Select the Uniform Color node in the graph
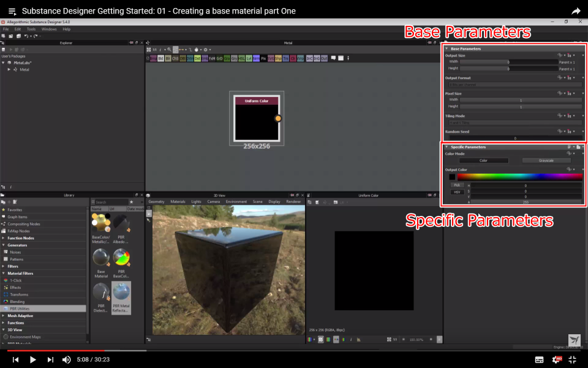Screen dimensions: 588x368 (x=257, y=118)
